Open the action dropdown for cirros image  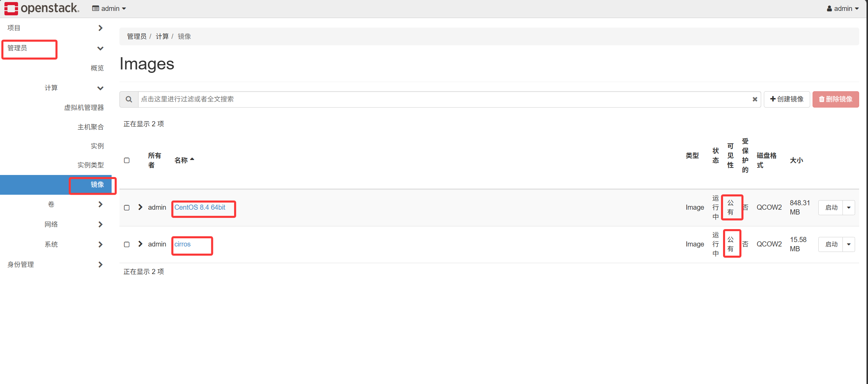[849, 244]
